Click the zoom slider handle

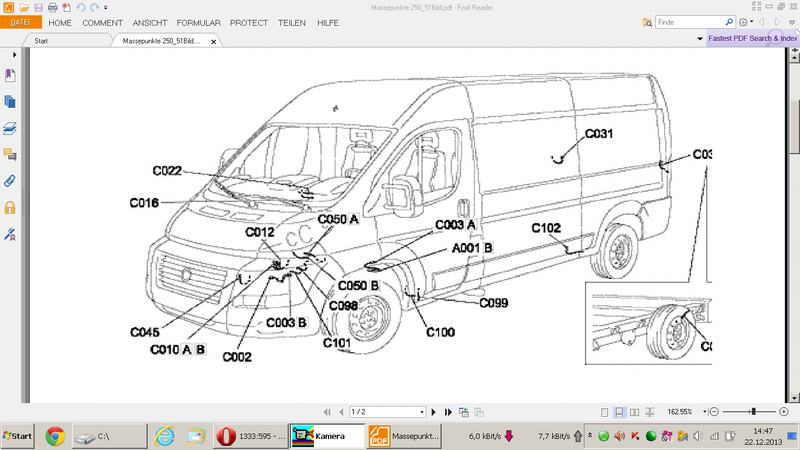[x=752, y=412]
